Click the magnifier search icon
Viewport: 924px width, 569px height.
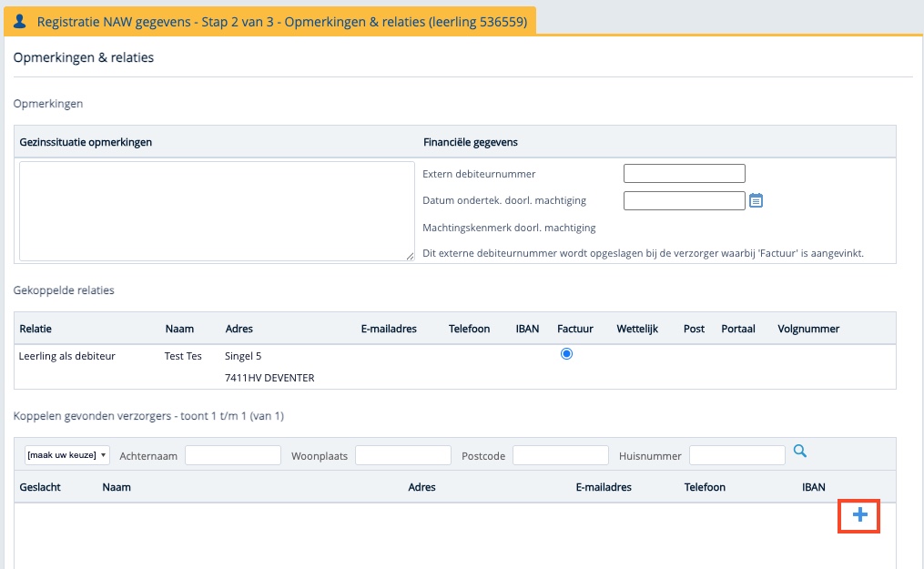point(799,452)
